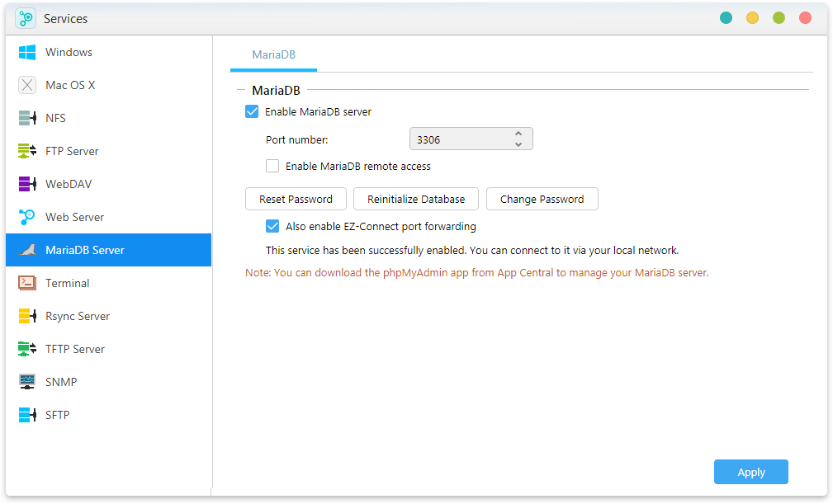Image resolution: width=833 pixels, height=504 pixels.
Task: Choose TFTP Server label
Action: (75, 349)
